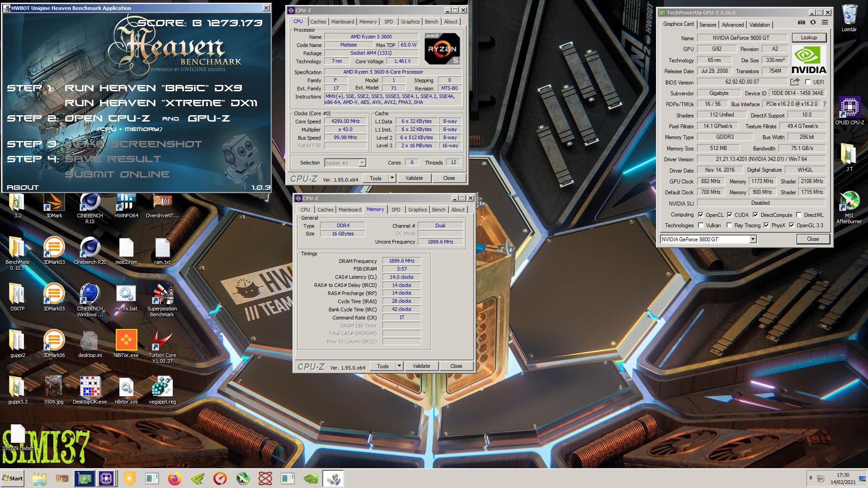Toggle the PhysX checkbox
868x488 pixels.
click(766, 225)
